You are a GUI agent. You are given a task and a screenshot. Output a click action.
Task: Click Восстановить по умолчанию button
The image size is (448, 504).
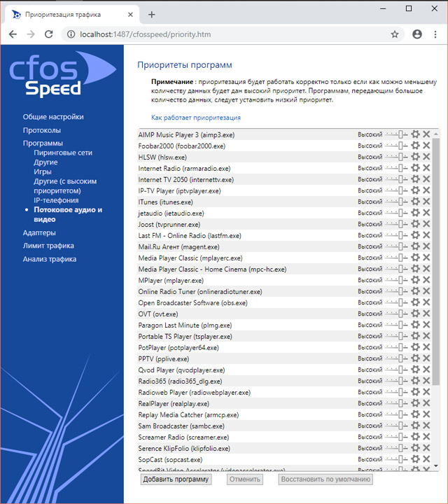click(325, 479)
